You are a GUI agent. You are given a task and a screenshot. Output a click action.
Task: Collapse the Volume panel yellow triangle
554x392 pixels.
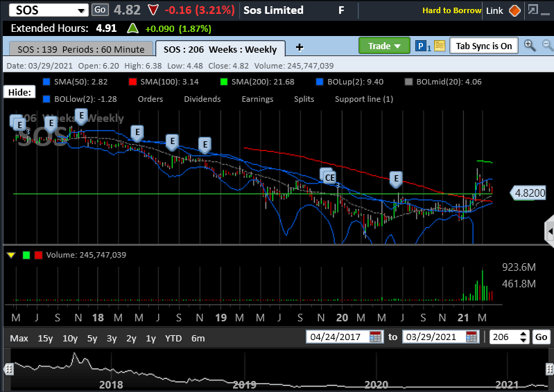coord(11,255)
